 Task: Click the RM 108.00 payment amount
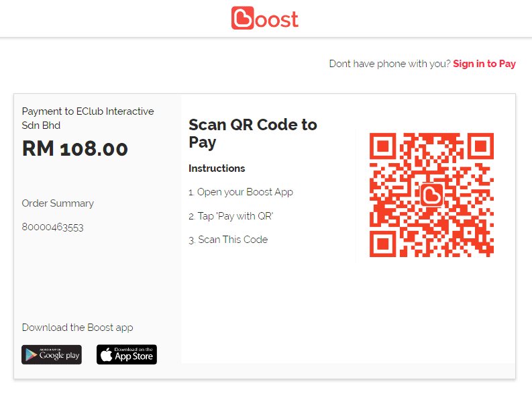[x=75, y=148]
